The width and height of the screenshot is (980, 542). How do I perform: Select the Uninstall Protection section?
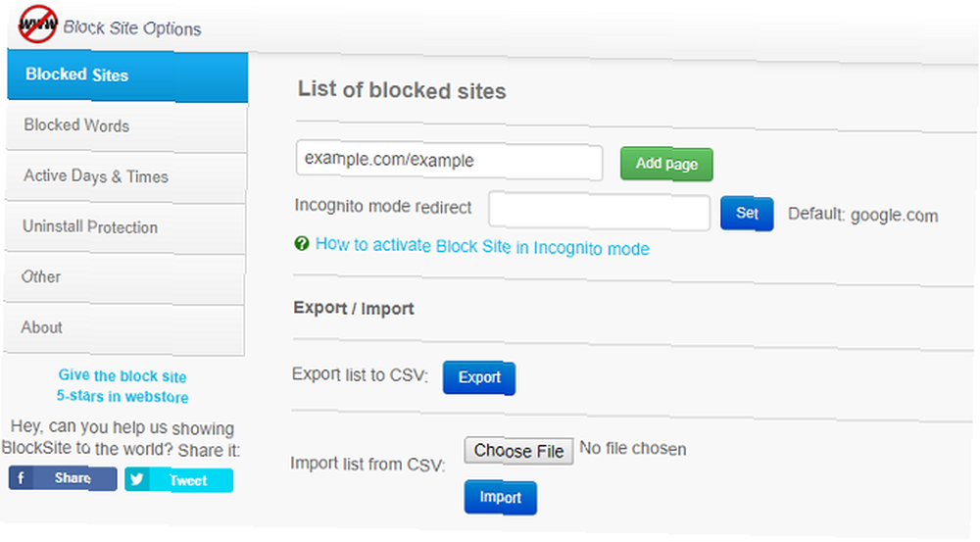pyautogui.click(x=125, y=228)
